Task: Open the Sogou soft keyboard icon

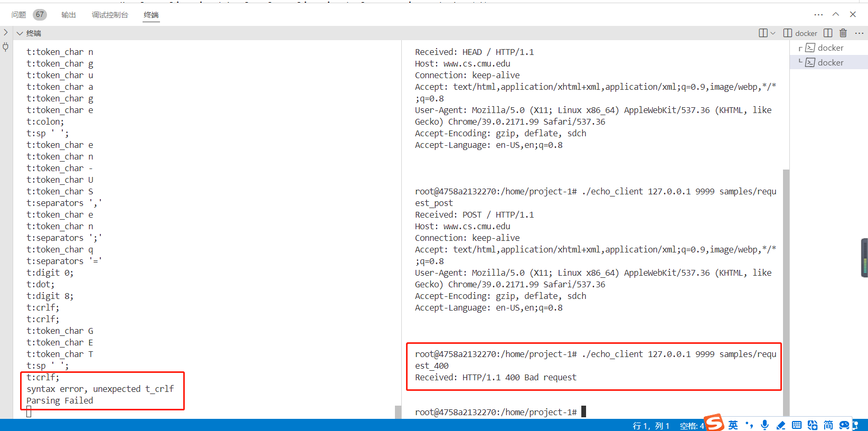Action: coord(797,425)
